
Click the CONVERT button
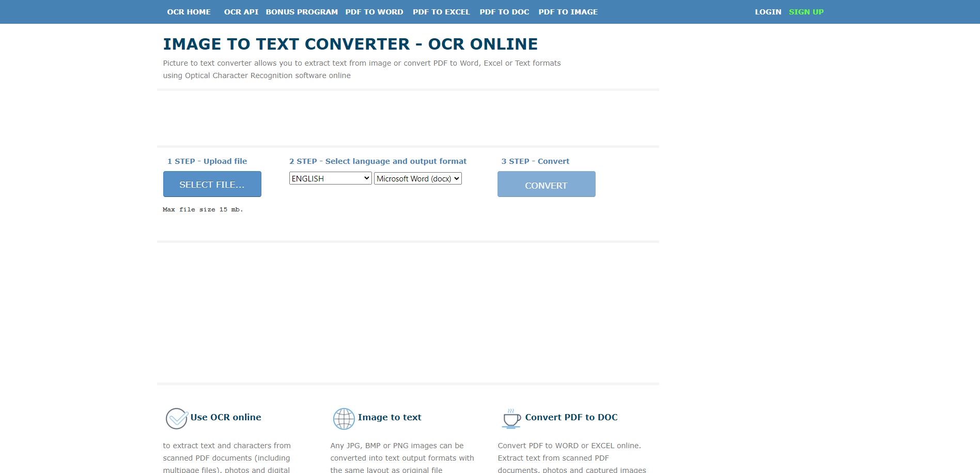click(x=547, y=184)
